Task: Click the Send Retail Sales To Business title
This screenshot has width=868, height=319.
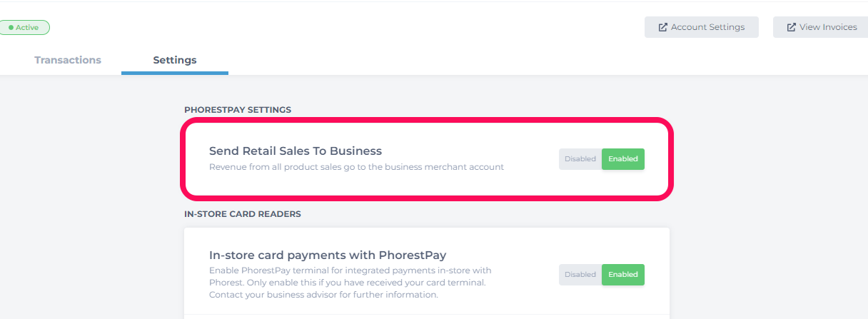Action: click(x=296, y=151)
